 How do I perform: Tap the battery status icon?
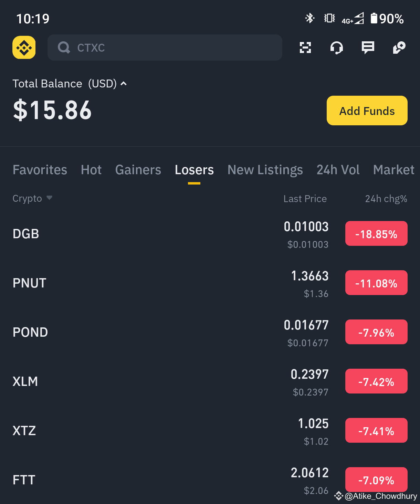coord(374,18)
